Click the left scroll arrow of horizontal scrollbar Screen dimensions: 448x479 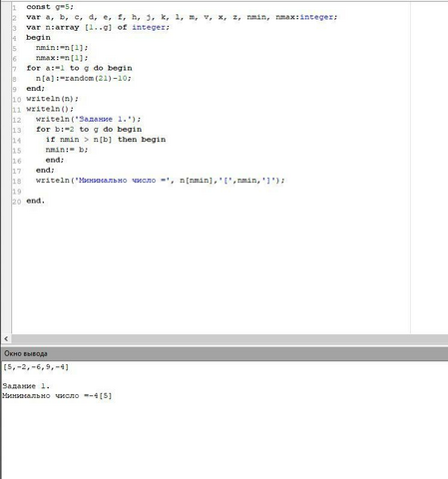pos(6,339)
